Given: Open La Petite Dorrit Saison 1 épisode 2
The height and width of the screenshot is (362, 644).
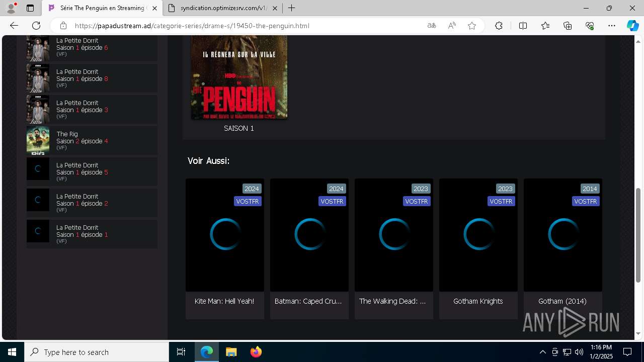Looking at the screenshot, I should 92,203.
